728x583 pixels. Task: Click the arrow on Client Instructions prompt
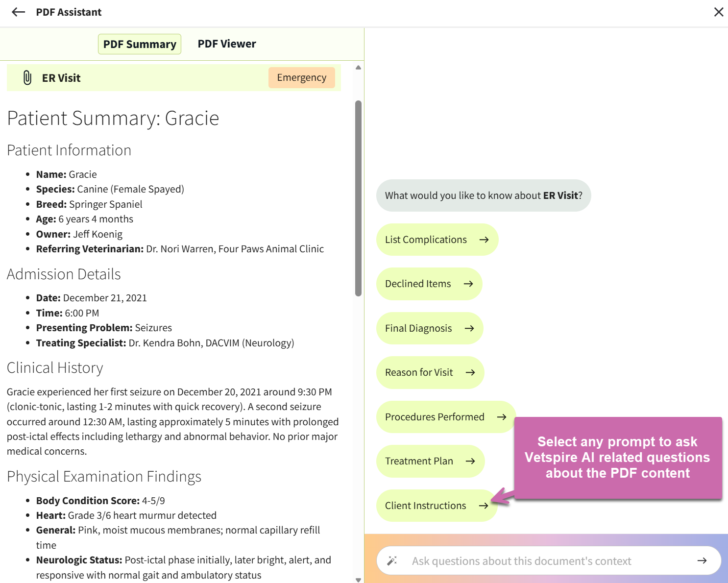coord(483,505)
